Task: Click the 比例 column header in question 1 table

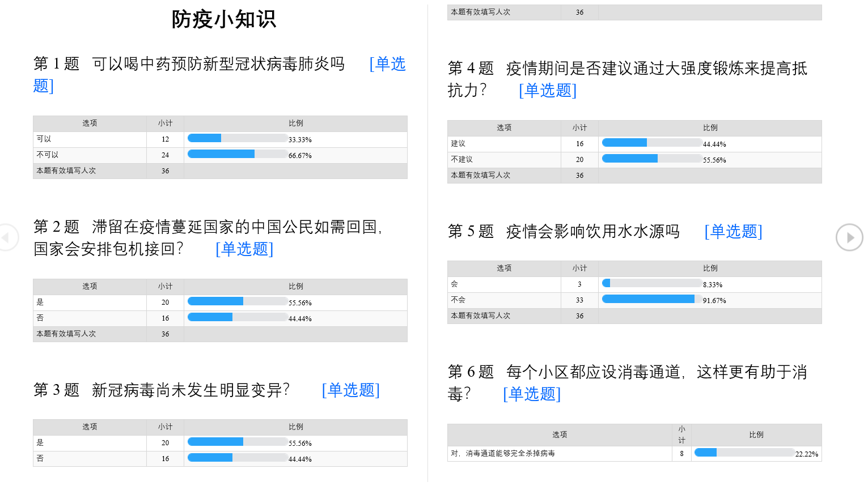Action: point(296,123)
